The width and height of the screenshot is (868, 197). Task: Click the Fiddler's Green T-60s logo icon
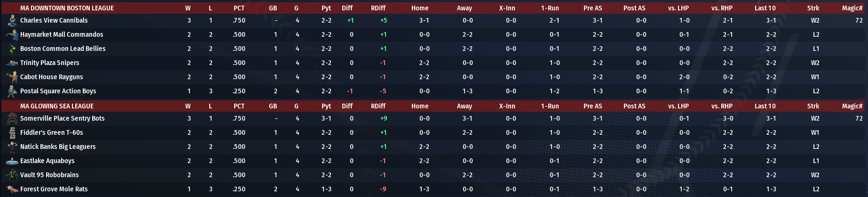tap(12, 133)
